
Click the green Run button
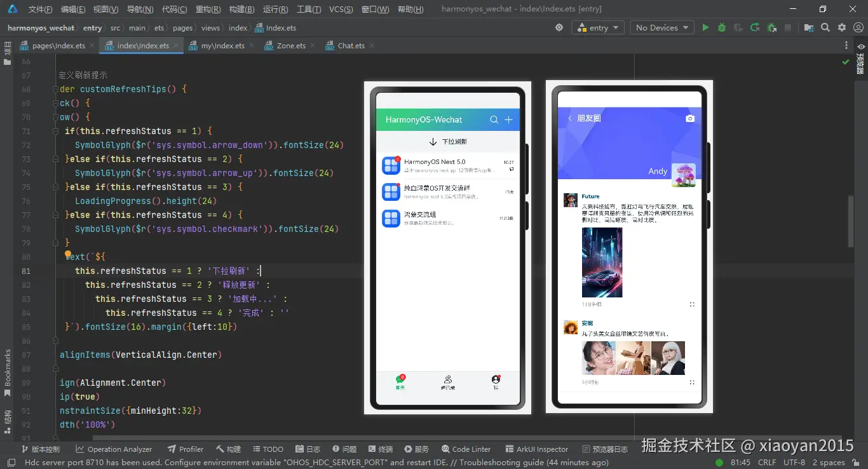tap(705, 28)
